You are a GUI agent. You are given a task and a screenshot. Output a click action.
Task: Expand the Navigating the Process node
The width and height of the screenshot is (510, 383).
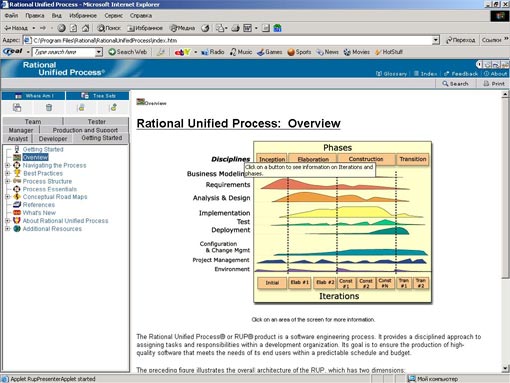(x=7, y=165)
